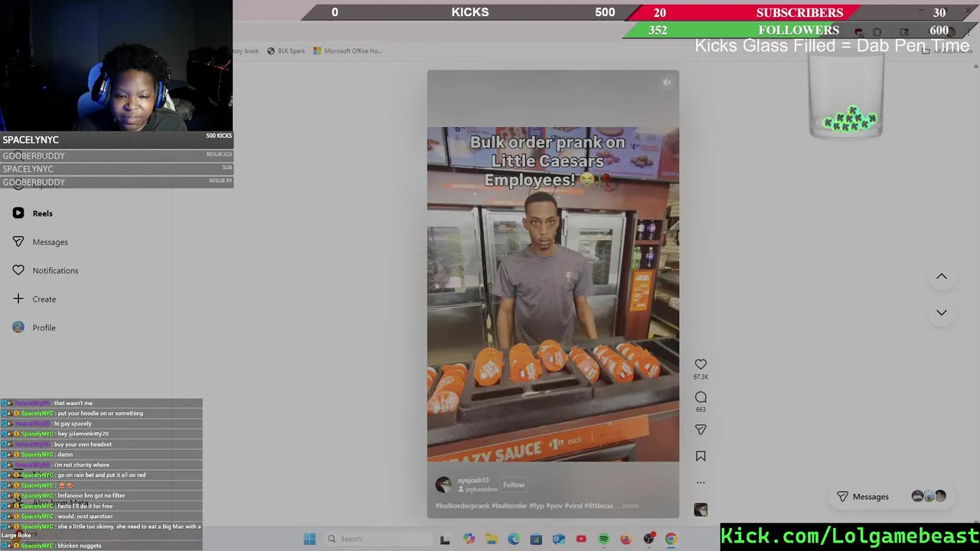Viewport: 980px width, 551px height.
Task: Click the #fyp hashtag
Action: [x=537, y=506]
